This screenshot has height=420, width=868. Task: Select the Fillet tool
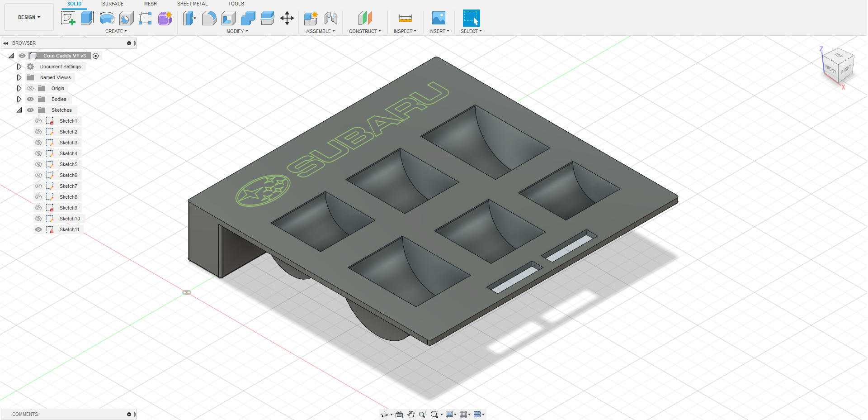pyautogui.click(x=209, y=18)
